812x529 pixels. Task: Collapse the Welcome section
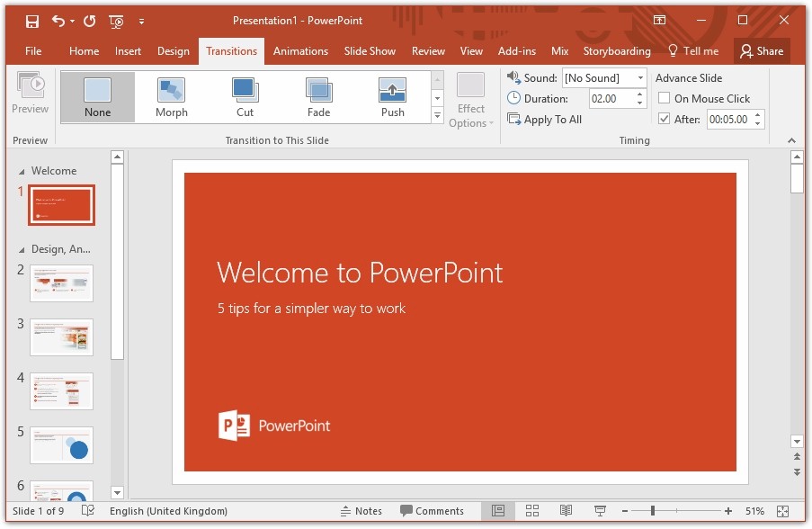click(22, 172)
